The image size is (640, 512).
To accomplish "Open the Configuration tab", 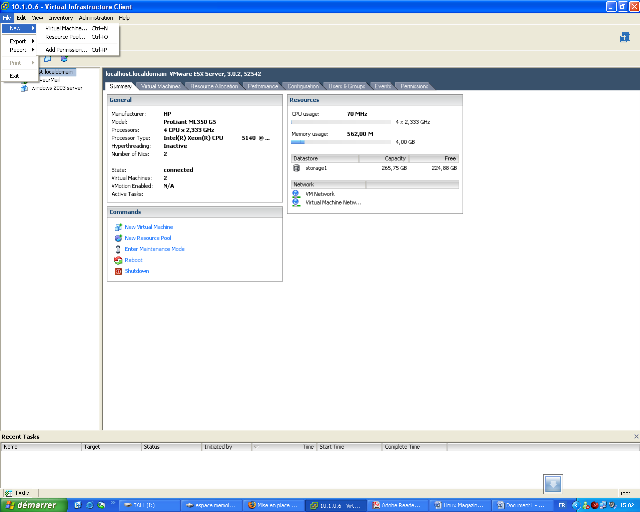I will pos(304,87).
